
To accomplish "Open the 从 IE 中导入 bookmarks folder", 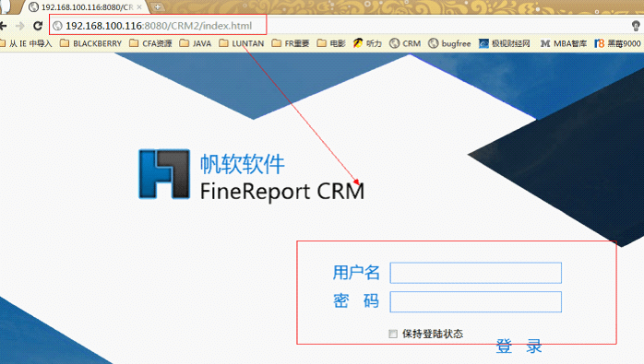I will (x=26, y=43).
